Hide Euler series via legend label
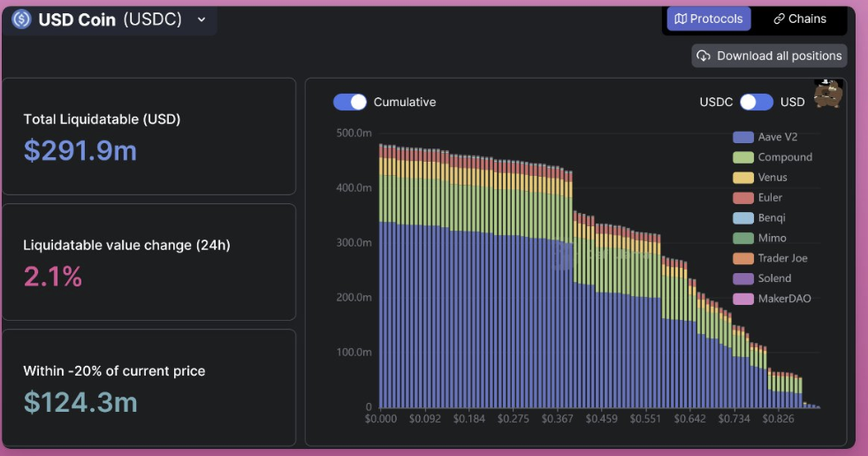The width and height of the screenshot is (868, 456). 770,198
